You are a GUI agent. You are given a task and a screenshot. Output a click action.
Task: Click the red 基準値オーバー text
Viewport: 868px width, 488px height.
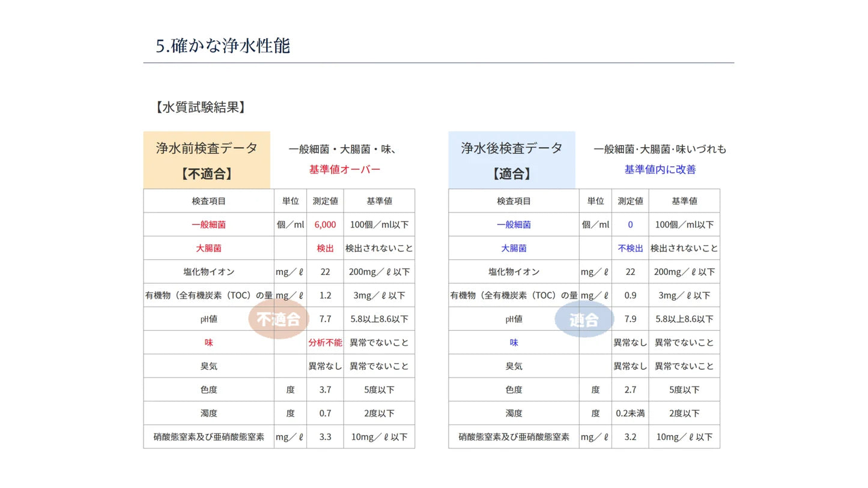pyautogui.click(x=344, y=170)
